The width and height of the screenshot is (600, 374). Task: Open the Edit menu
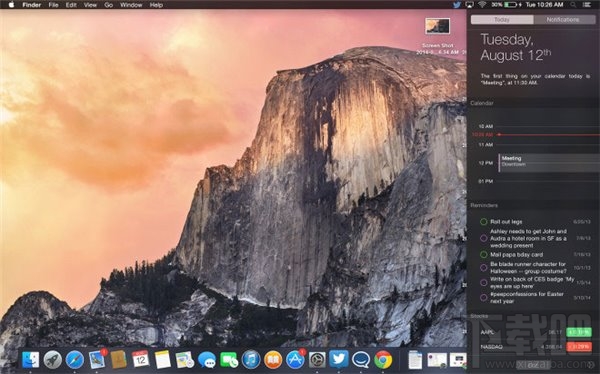click(x=71, y=5)
